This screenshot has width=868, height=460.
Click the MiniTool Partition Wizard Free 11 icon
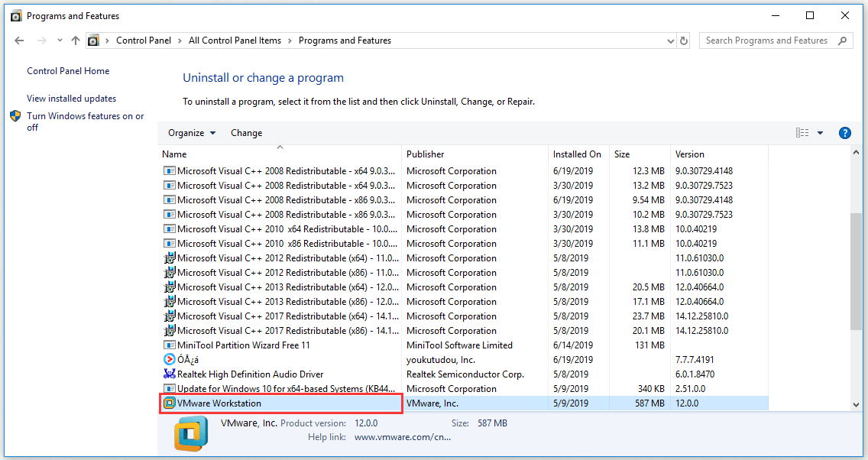coord(169,345)
